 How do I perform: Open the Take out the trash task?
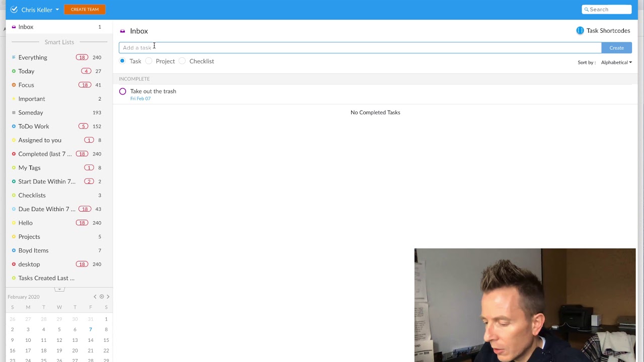point(153,91)
